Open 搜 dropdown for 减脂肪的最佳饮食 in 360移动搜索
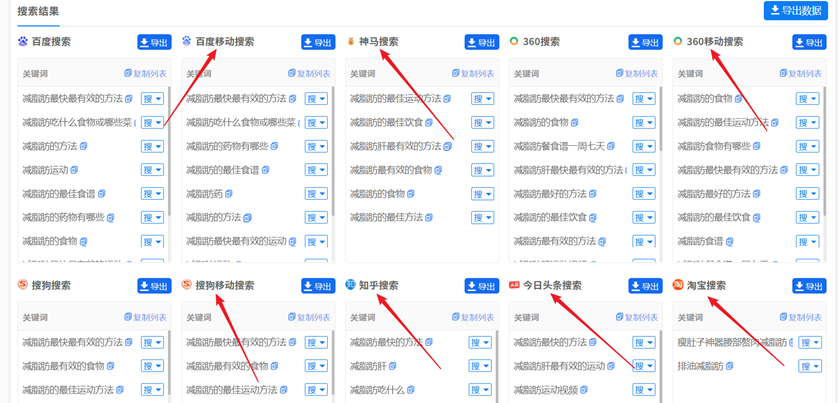 tap(807, 218)
